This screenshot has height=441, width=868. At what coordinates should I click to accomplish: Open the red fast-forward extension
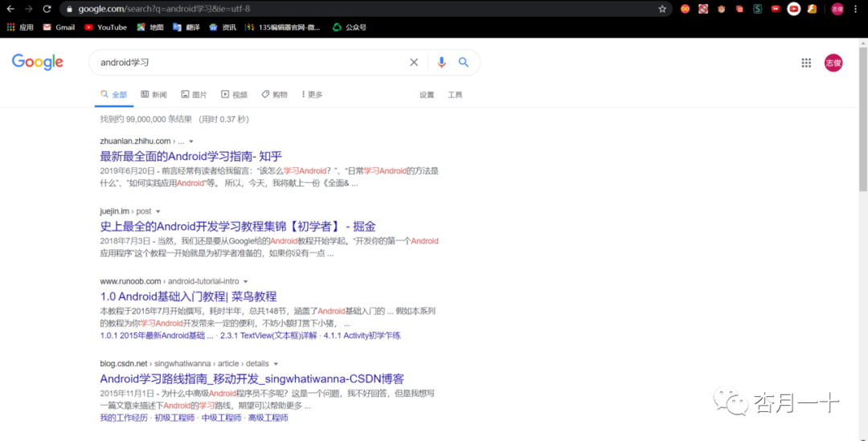click(x=776, y=9)
